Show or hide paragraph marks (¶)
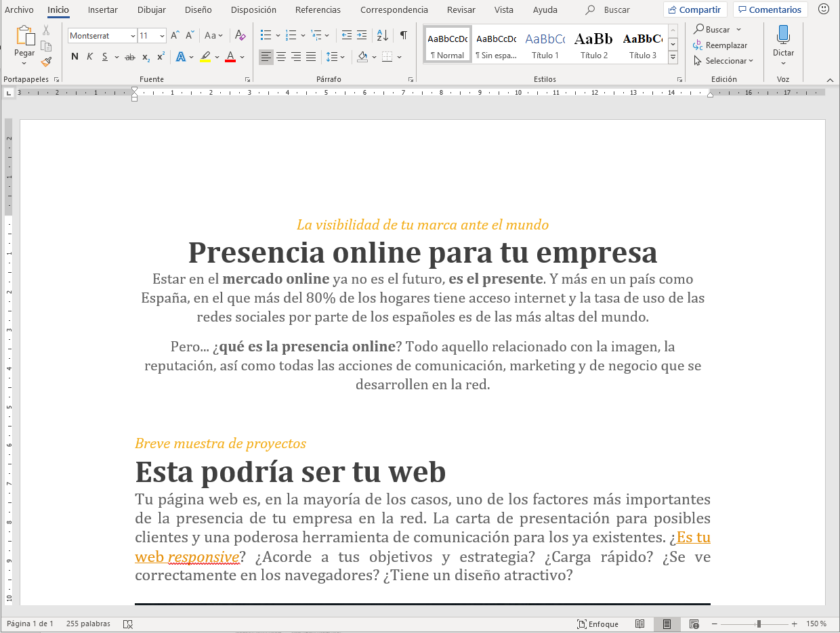 (403, 35)
